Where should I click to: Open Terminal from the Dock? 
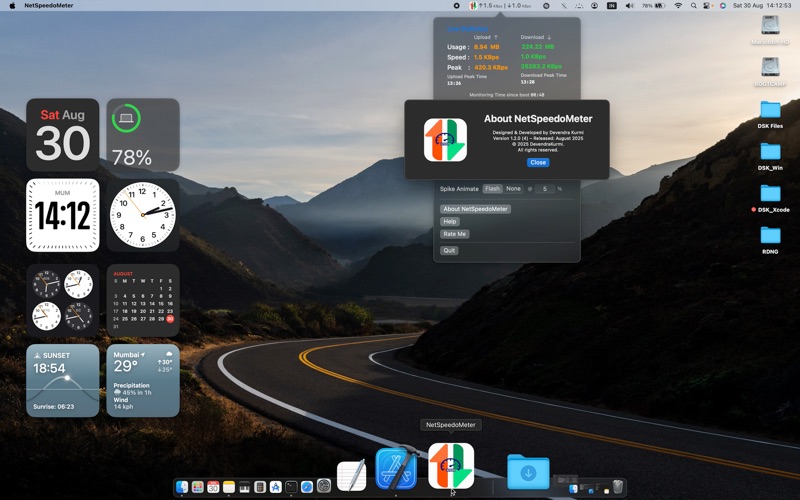coord(291,487)
